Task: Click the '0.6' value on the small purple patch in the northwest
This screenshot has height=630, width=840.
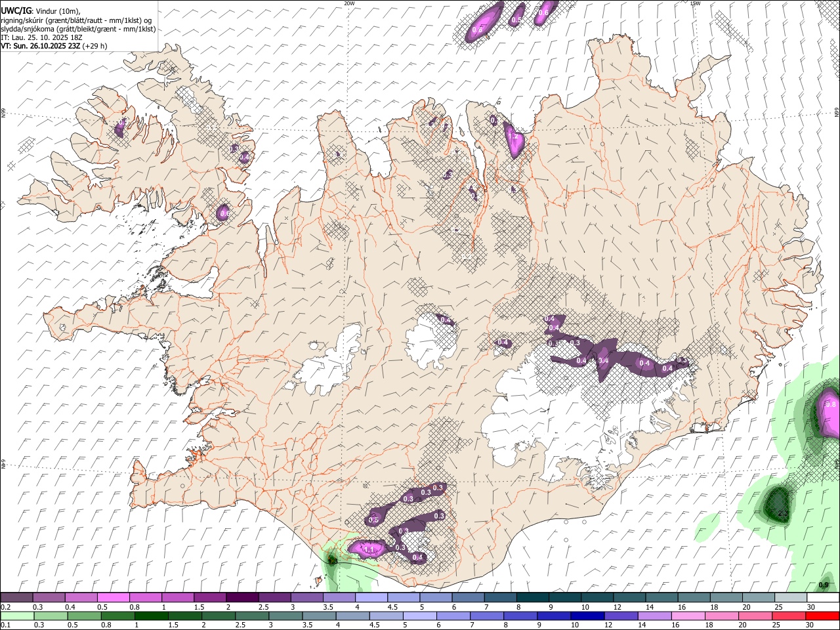Action: (224, 213)
